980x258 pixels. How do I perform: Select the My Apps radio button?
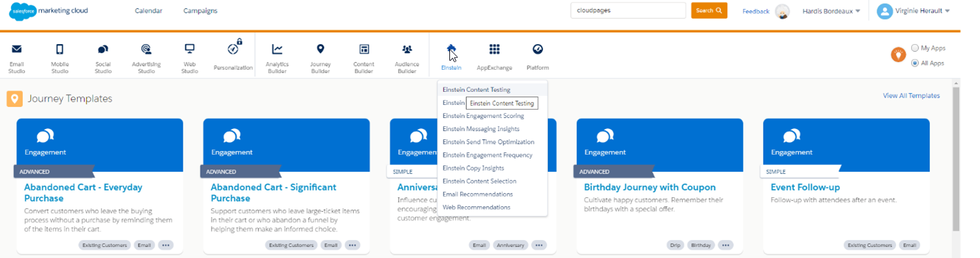tap(915, 48)
